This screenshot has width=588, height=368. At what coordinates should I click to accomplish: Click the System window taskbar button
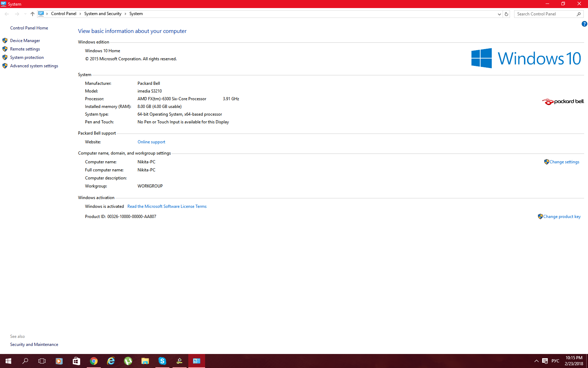click(x=197, y=361)
